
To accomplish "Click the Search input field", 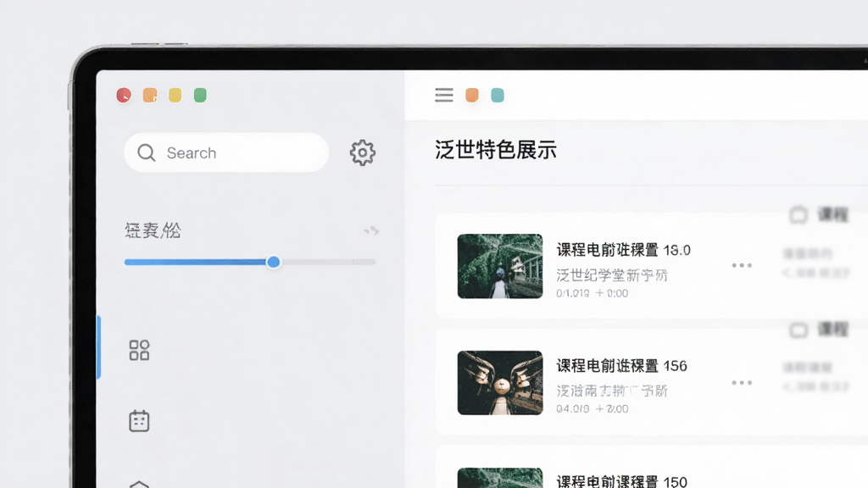I will click(226, 152).
